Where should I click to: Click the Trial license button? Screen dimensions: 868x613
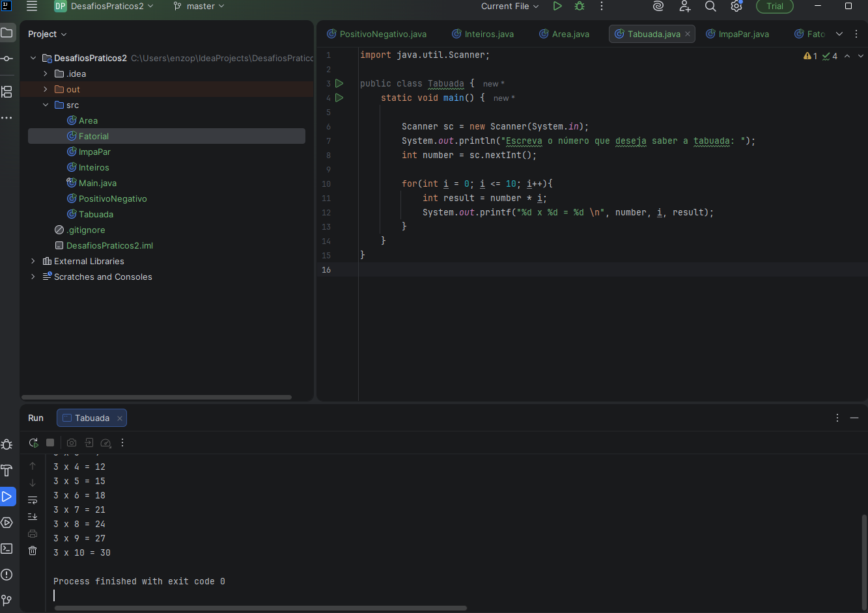(774, 7)
